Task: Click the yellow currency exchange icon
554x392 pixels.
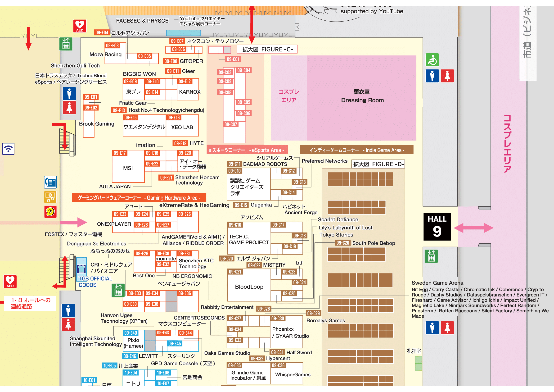Action: click(50, 197)
